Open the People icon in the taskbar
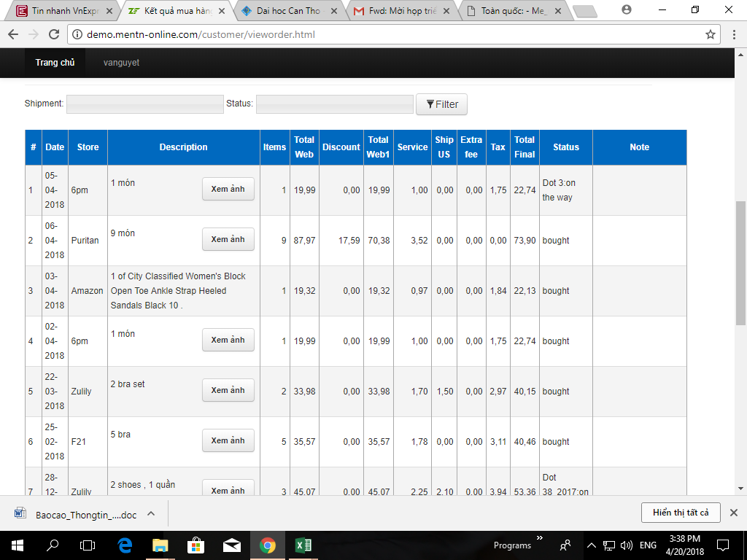Image resolution: width=747 pixels, height=560 pixels. pos(565,545)
